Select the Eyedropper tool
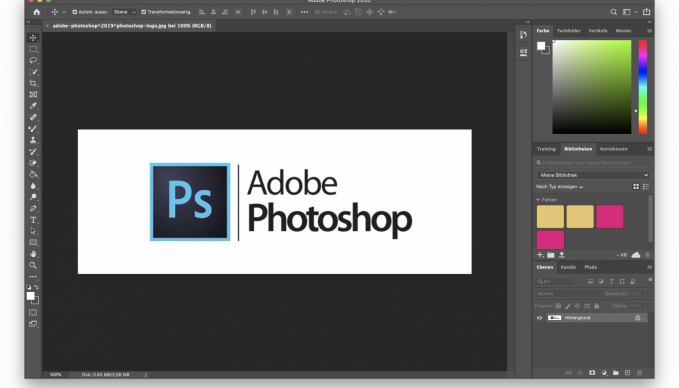Viewport: 679px width, 388px height. (x=33, y=106)
